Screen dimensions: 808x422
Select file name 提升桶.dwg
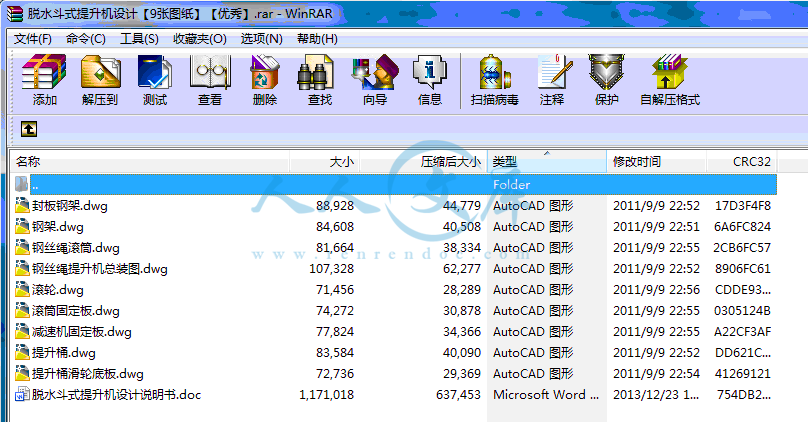(x=64, y=353)
